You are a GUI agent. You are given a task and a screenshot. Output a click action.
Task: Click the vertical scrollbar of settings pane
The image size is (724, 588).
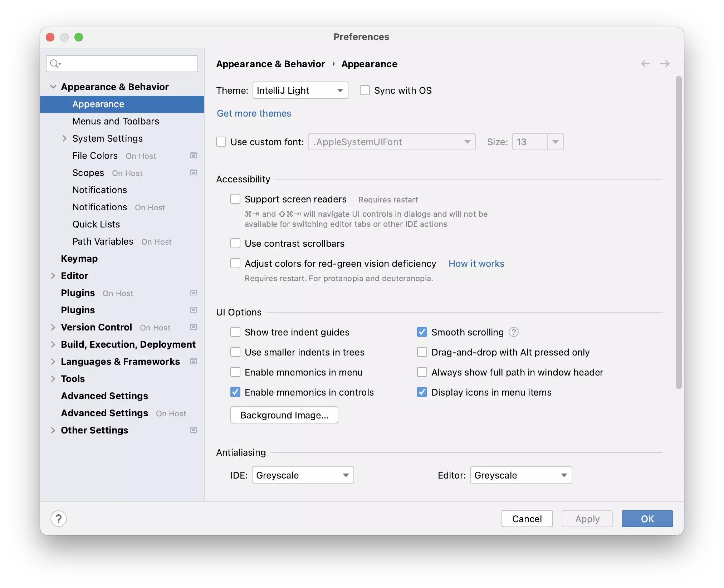pos(679,232)
